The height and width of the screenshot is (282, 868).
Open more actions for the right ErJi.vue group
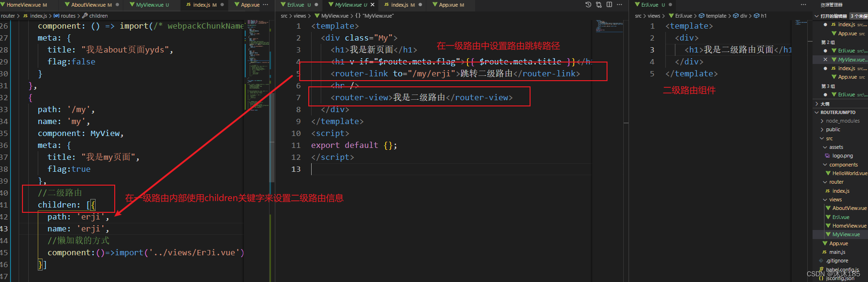point(803,5)
